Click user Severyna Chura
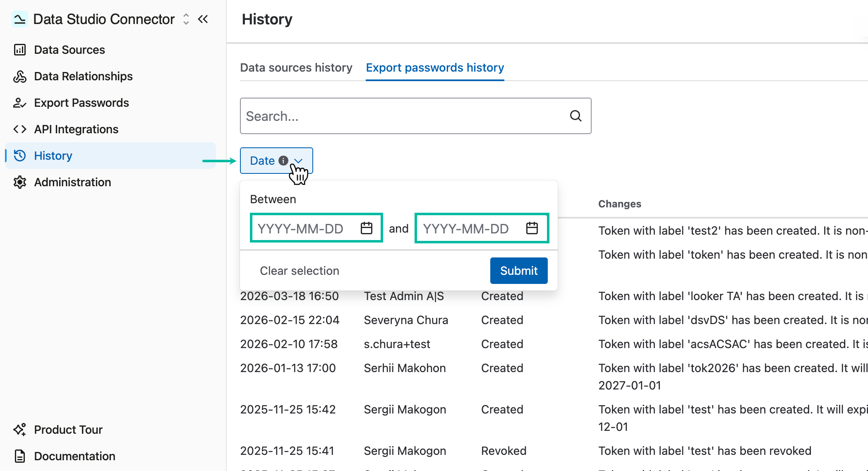868x471 pixels. click(x=406, y=320)
